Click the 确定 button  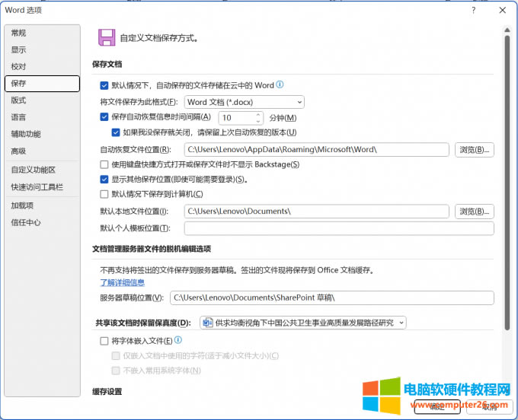(437, 406)
